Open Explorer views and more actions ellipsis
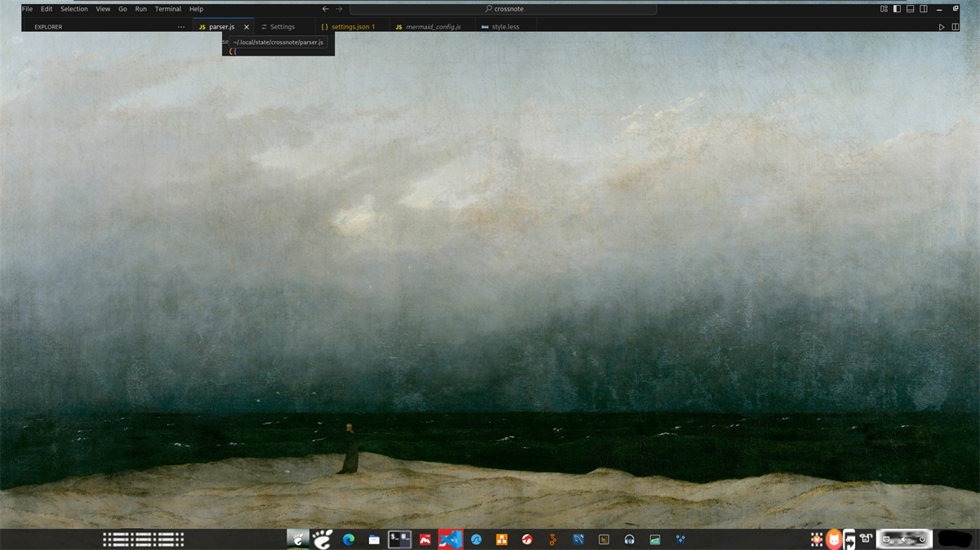This screenshot has width=980, height=550. pos(181,27)
